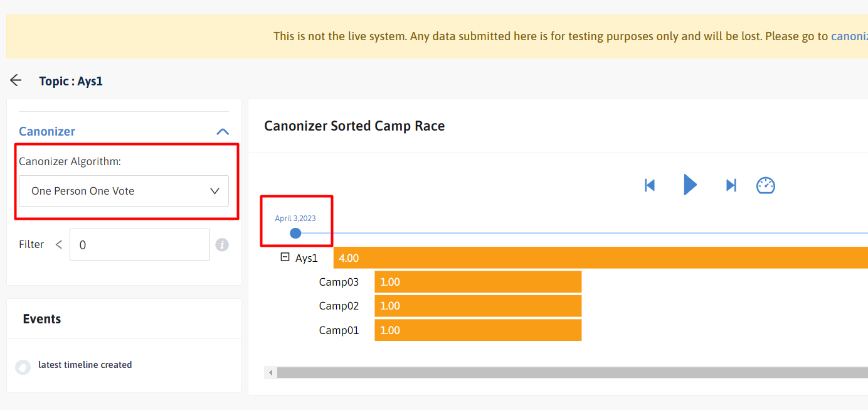Open the canonizer link in the banner
868x410 pixels.
coord(849,36)
